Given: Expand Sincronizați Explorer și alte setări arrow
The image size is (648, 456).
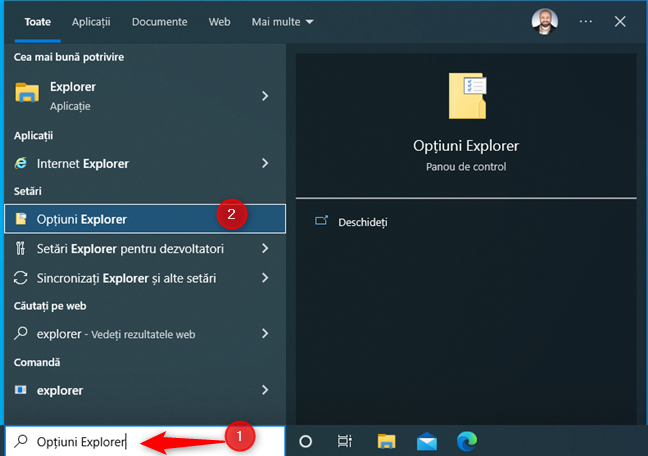Looking at the screenshot, I should 265,278.
